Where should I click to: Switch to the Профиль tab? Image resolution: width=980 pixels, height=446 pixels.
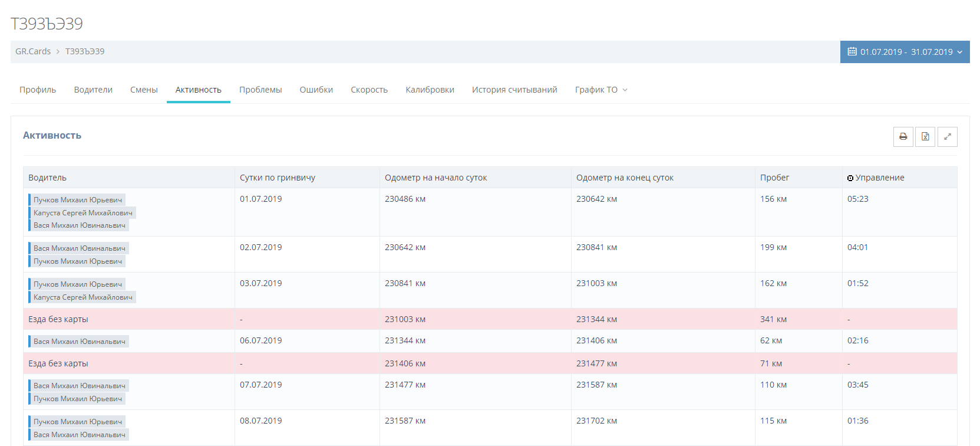pos(38,90)
